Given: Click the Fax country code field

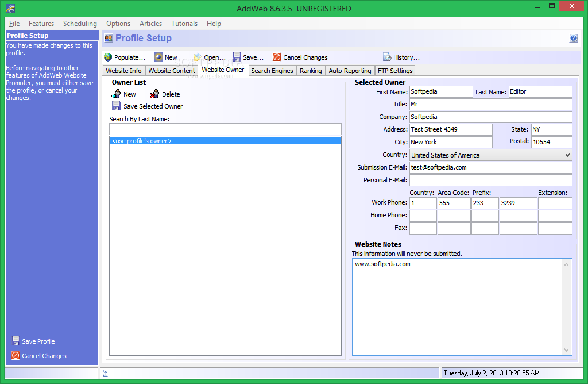Looking at the screenshot, I should tap(423, 228).
